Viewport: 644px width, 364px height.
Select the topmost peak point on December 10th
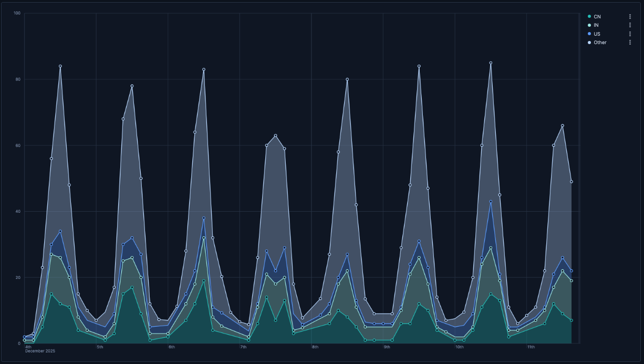click(x=491, y=63)
